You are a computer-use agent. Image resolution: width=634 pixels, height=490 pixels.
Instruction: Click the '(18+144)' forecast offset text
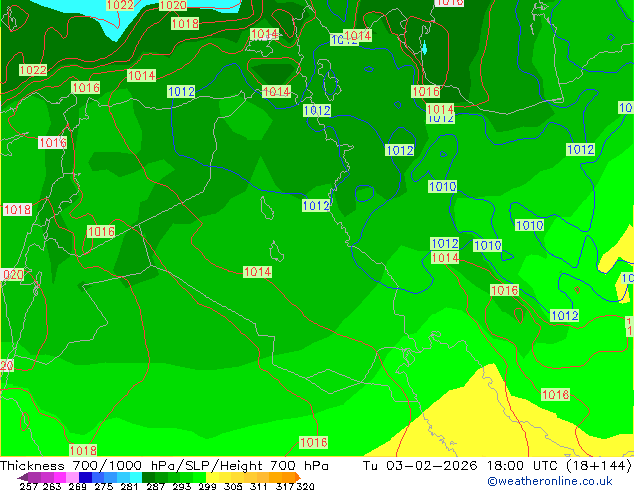pyautogui.click(x=601, y=466)
